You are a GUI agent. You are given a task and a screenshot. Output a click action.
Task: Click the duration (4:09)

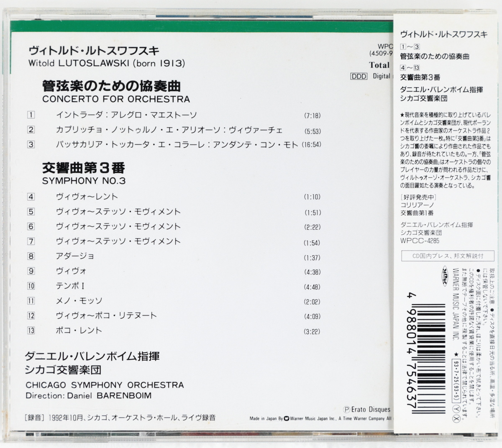tap(312, 316)
